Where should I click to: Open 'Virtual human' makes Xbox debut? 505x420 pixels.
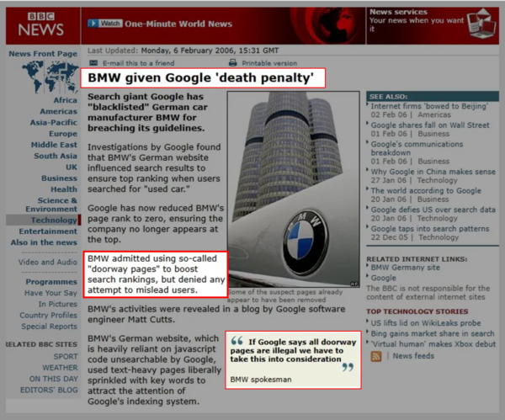433,344
